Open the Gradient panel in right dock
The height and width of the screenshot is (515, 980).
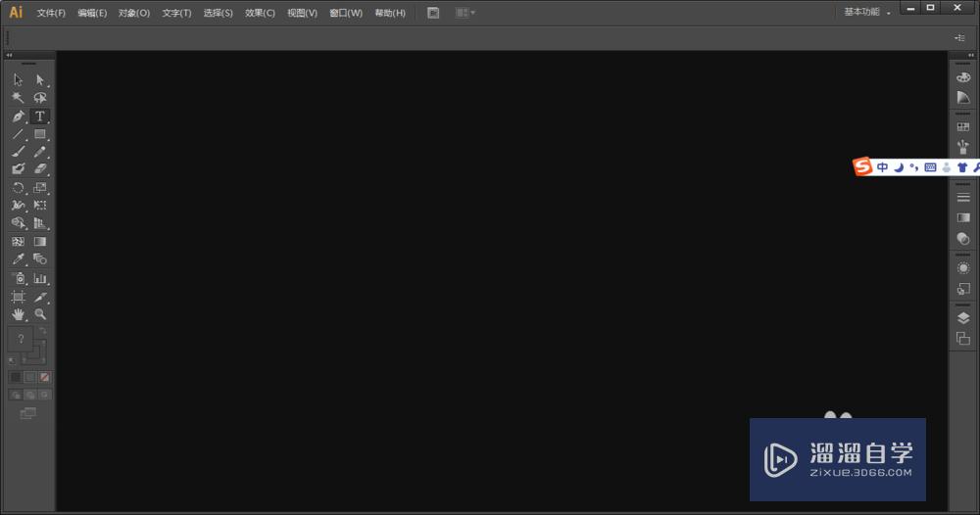coord(963,218)
